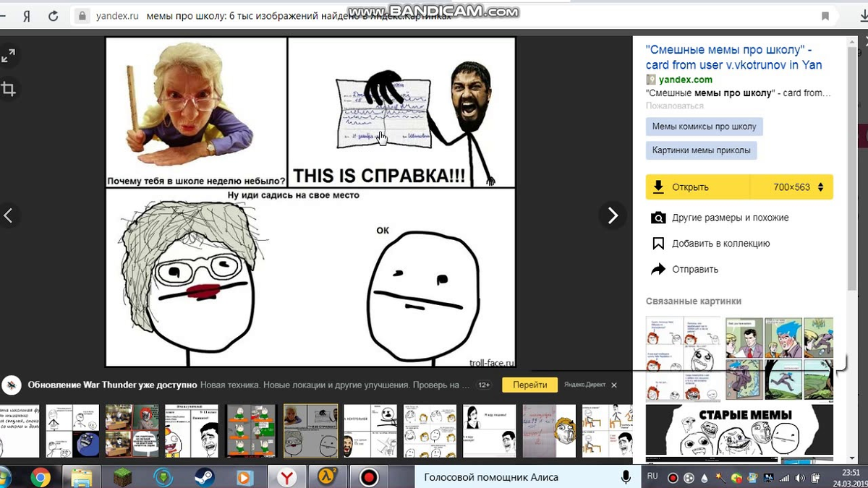868x488 pixels.
Task: Expand the image to fullscreen
Action: click(8, 56)
